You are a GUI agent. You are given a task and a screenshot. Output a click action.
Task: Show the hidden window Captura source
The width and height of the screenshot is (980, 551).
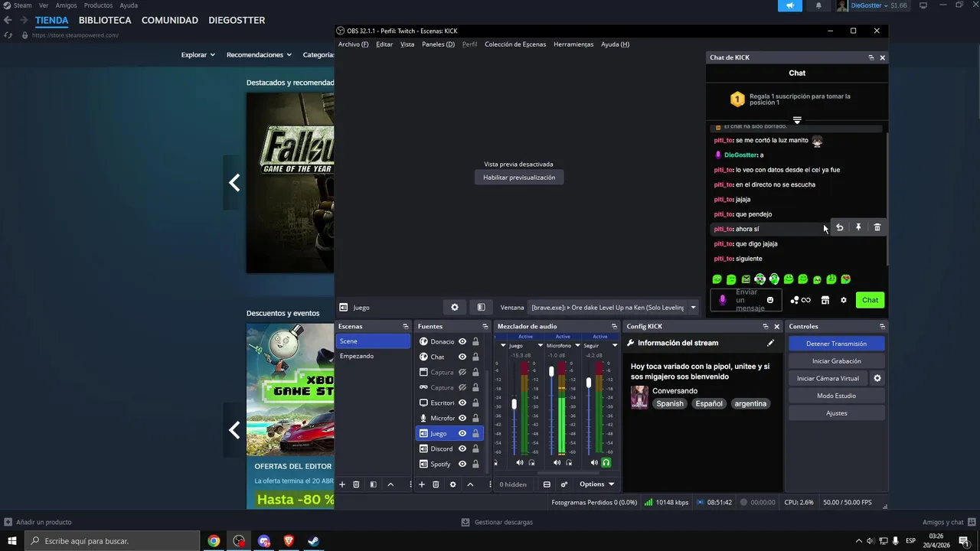tap(462, 372)
